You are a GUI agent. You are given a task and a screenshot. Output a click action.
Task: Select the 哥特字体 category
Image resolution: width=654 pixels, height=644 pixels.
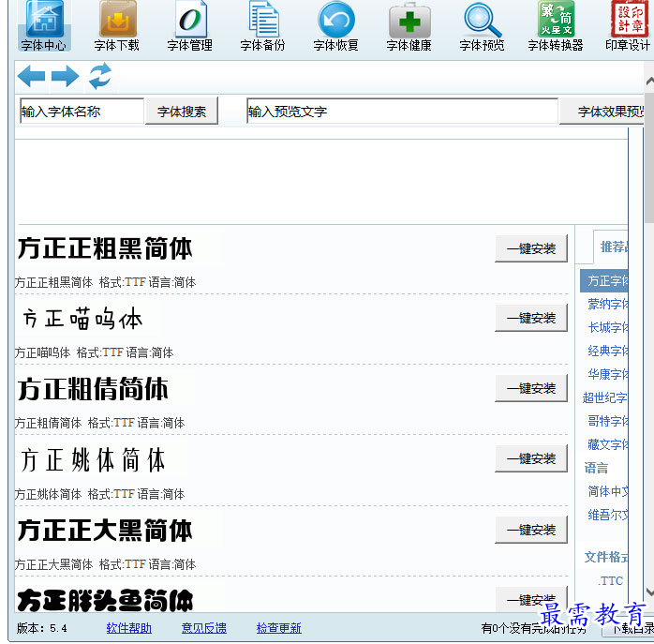[x=607, y=421]
